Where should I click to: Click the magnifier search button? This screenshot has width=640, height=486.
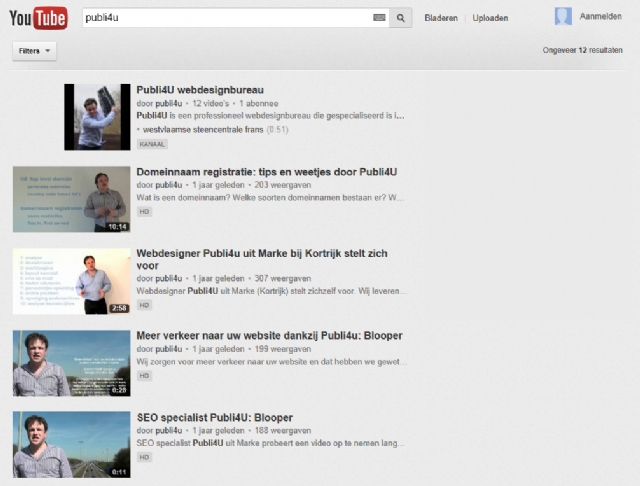click(400, 18)
